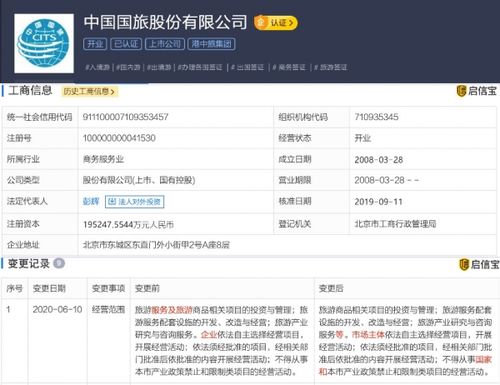Click the 启信宝 logo beside 工商信息
The image size is (500, 385).
[477, 91]
